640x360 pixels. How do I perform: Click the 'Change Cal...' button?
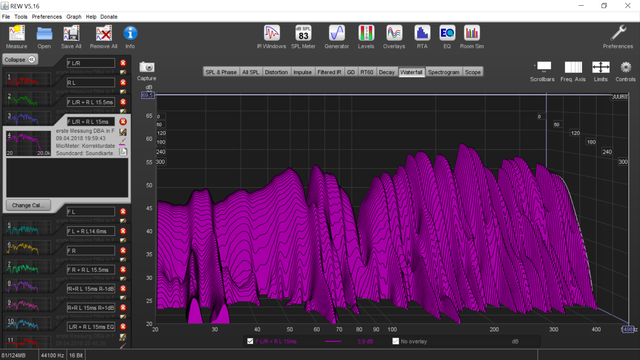28,205
